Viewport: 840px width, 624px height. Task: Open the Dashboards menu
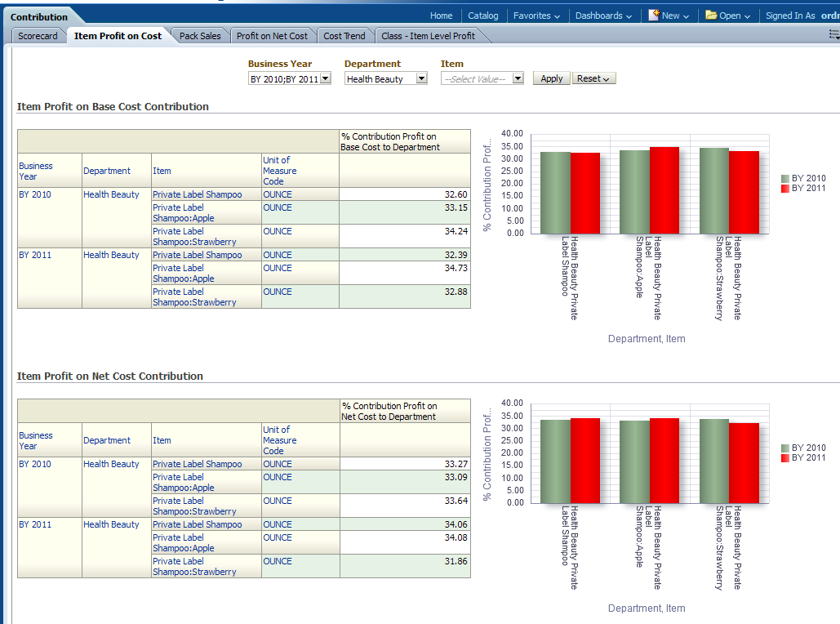603,16
